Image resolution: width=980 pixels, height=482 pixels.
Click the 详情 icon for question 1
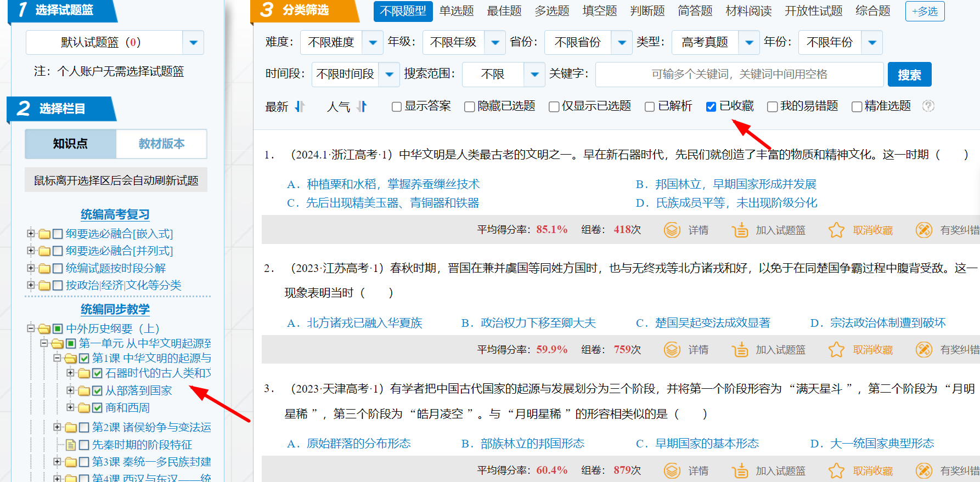pyautogui.click(x=672, y=230)
